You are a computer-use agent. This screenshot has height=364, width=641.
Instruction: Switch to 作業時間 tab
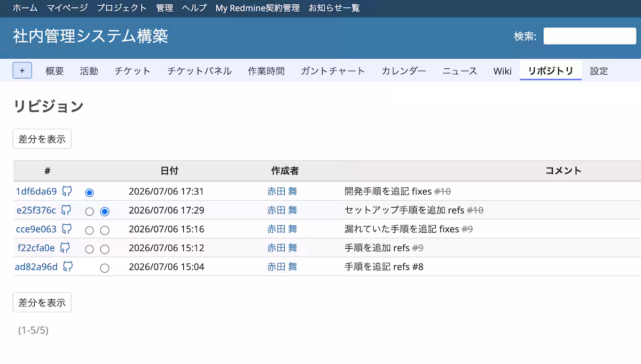pos(266,71)
